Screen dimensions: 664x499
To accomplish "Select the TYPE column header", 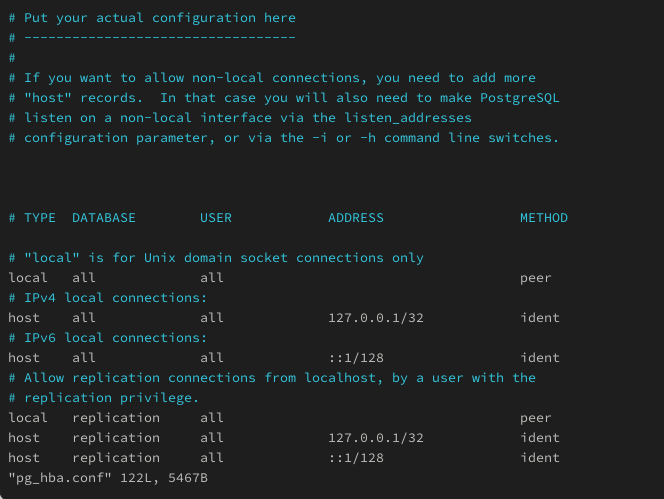I will pyautogui.click(x=40, y=218).
